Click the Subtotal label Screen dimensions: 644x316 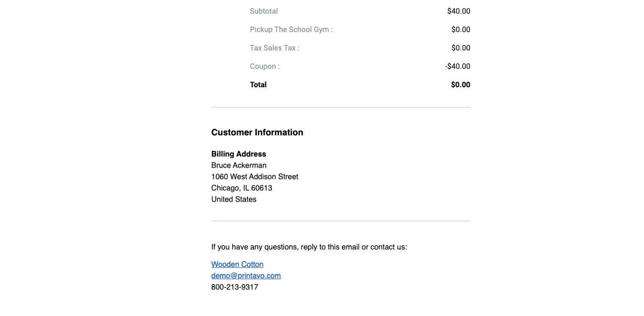pyautogui.click(x=264, y=11)
